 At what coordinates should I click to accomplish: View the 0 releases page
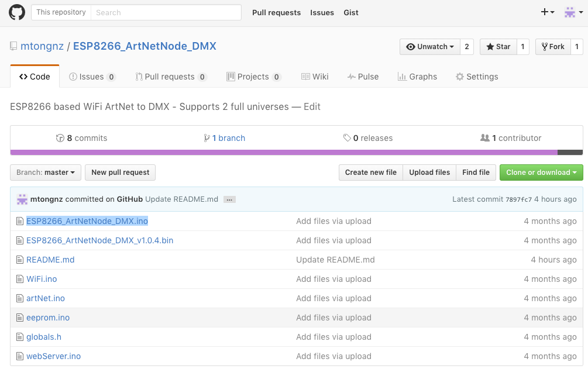[x=368, y=138]
